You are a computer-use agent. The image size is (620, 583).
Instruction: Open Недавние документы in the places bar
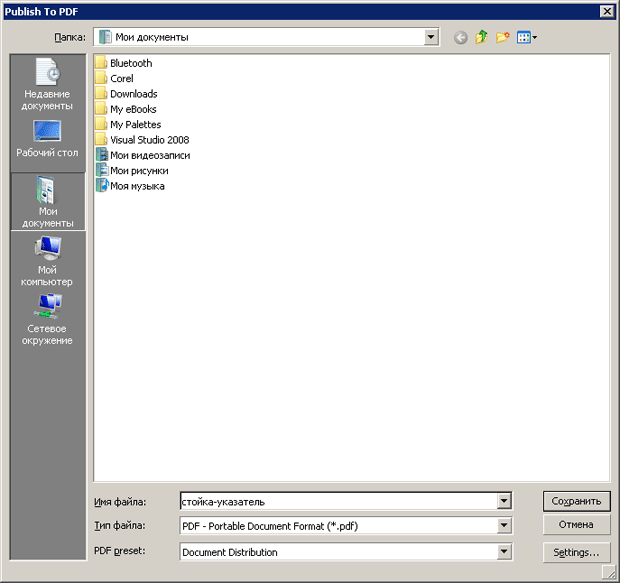[47, 84]
